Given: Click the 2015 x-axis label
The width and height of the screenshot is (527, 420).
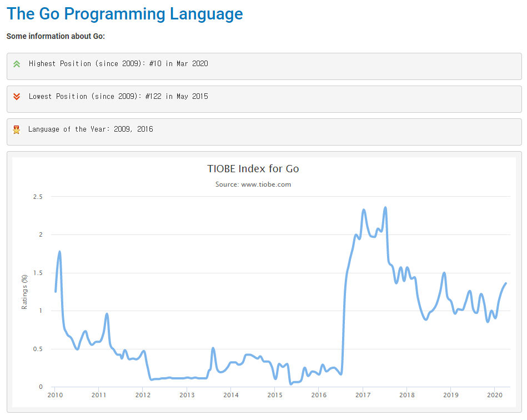Looking at the screenshot, I should pyautogui.click(x=275, y=395).
